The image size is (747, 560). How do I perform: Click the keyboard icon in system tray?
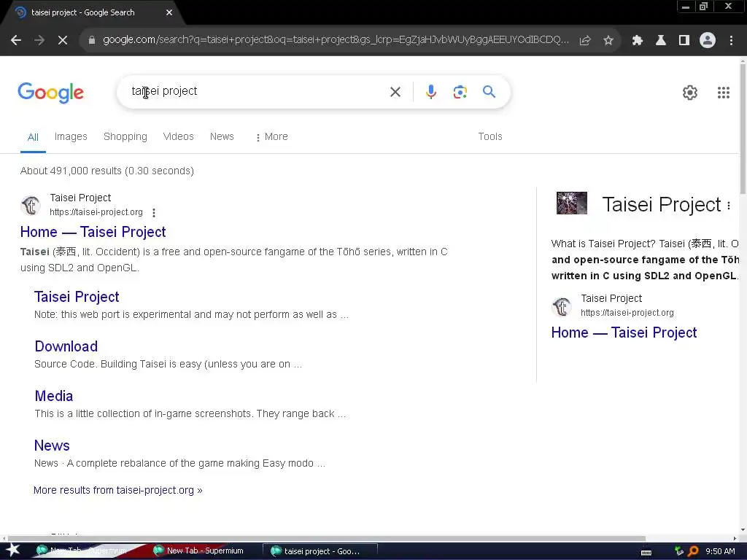pyautogui.click(x=646, y=552)
